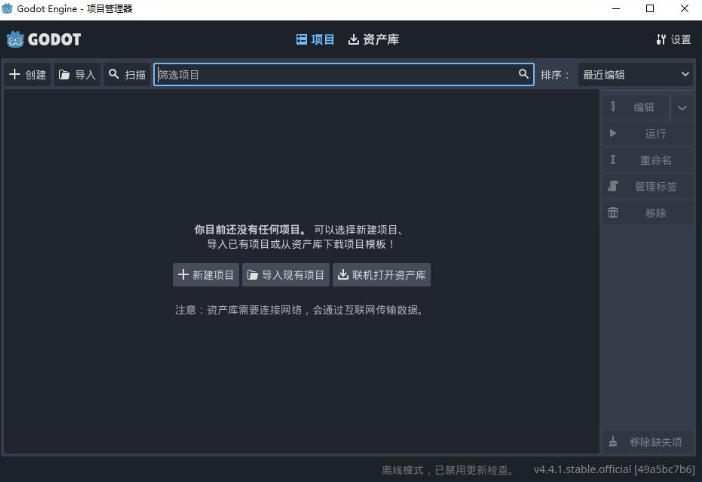
Task: Minimize the Godot Engine window
Action: coord(616,9)
